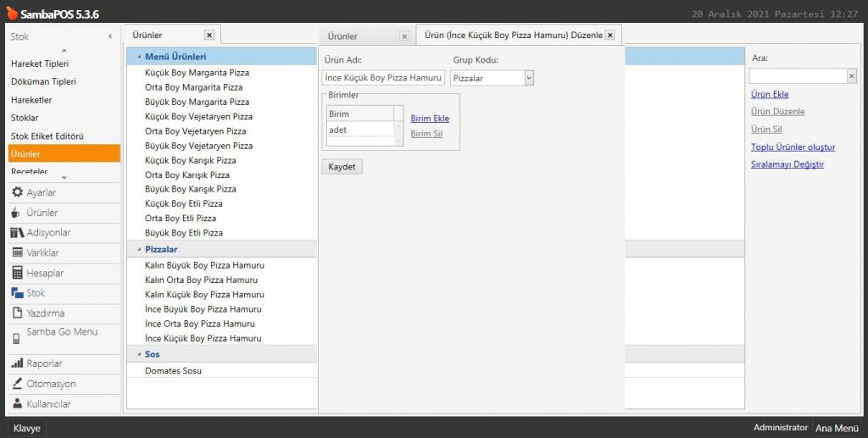
Task: Click the Ürün Sil link
Action: pos(766,130)
